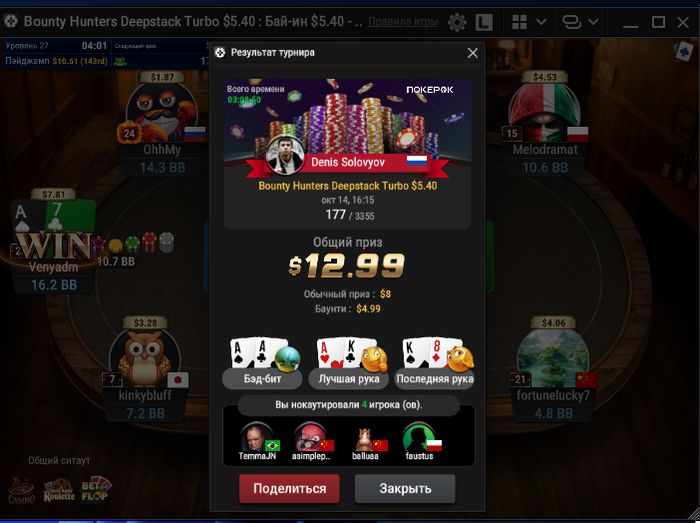Select knocked-out player faustus avatar
Viewport: 700px width, 523px height.
(419, 438)
